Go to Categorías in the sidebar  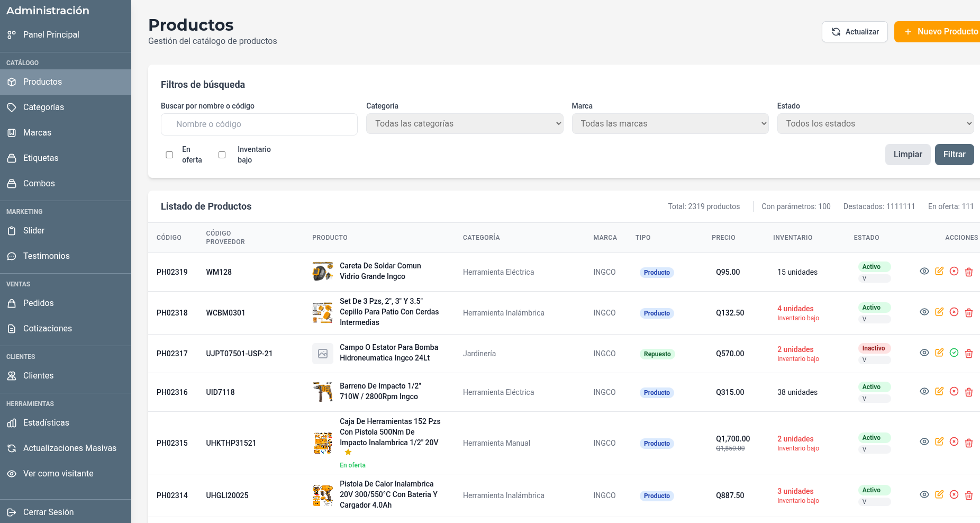click(x=43, y=107)
